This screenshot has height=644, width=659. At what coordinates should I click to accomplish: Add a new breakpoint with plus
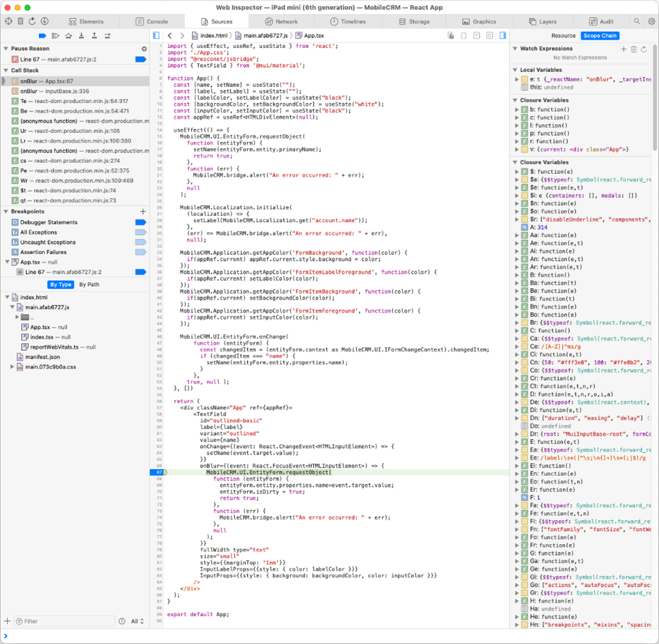click(x=143, y=211)
